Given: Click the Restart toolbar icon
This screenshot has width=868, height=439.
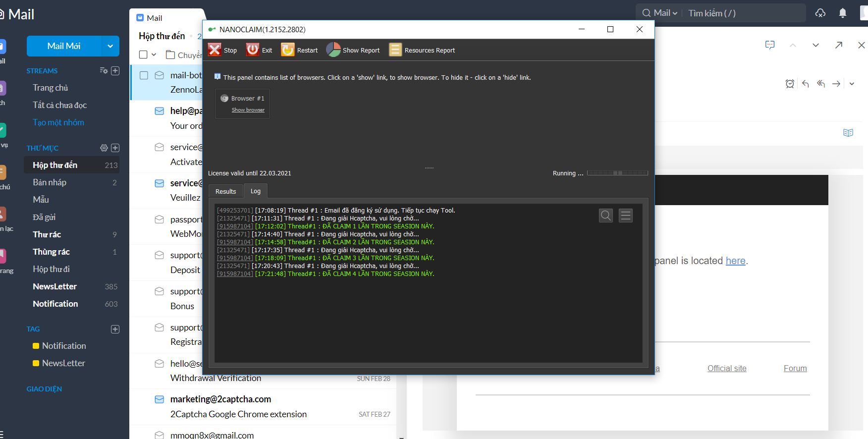Looking at the screenshot, I should coord(288,50).
